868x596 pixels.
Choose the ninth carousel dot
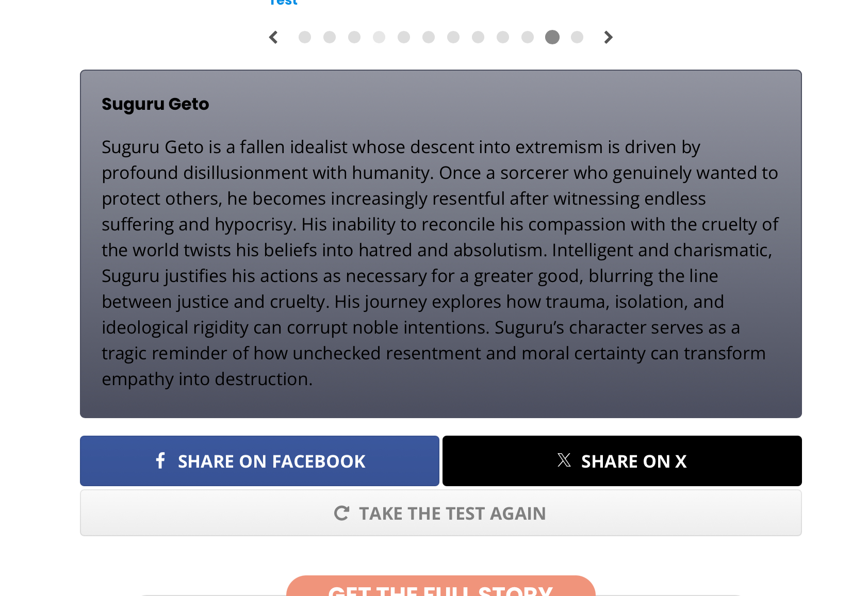coord(503,37)
